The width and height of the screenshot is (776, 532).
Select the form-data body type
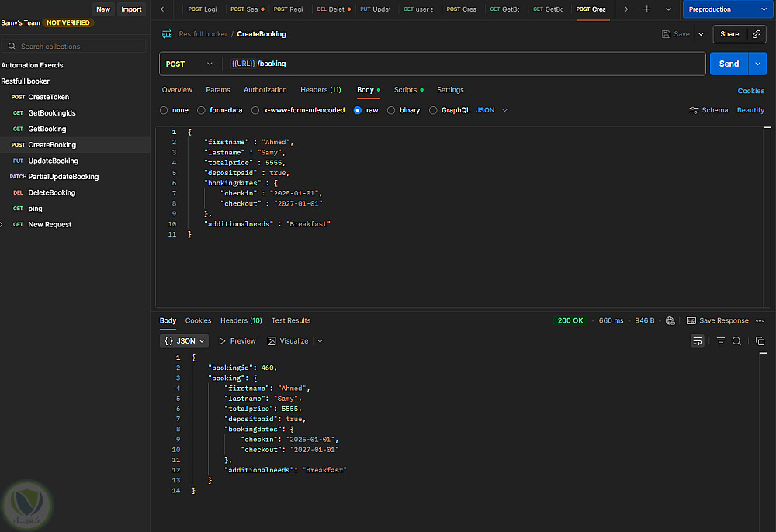[x=202, y=110]
